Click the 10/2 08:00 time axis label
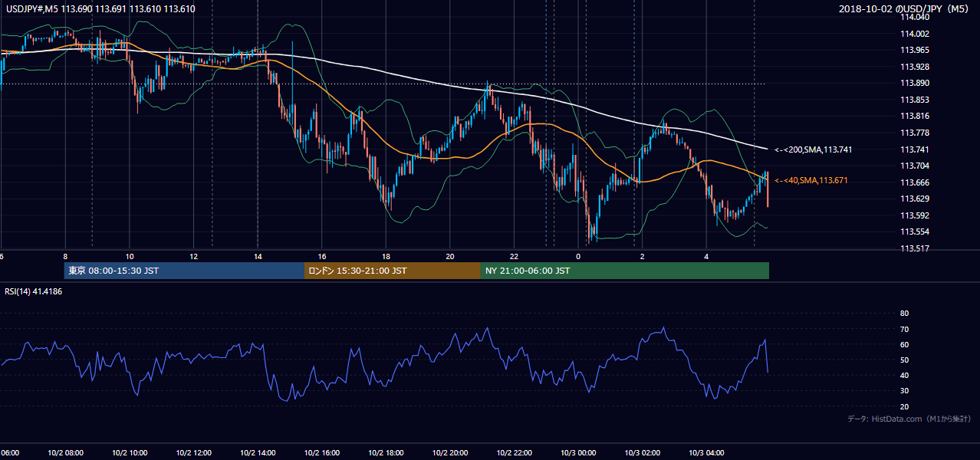 [65, 453]
